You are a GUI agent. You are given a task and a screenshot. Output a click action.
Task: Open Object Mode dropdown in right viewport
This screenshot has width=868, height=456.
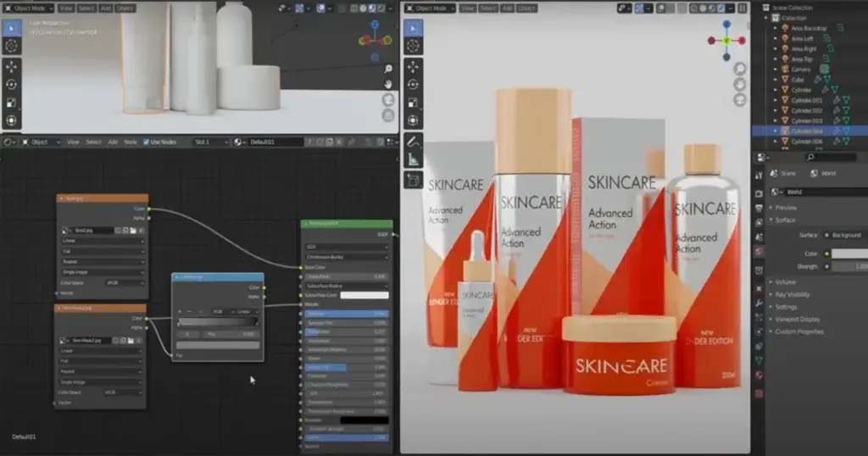[x=430, y=8]
